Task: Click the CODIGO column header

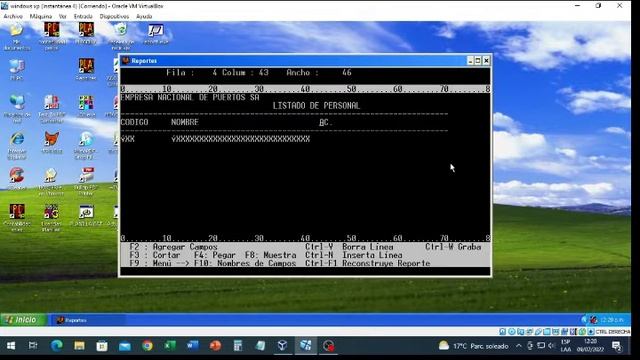Action: 134,122
